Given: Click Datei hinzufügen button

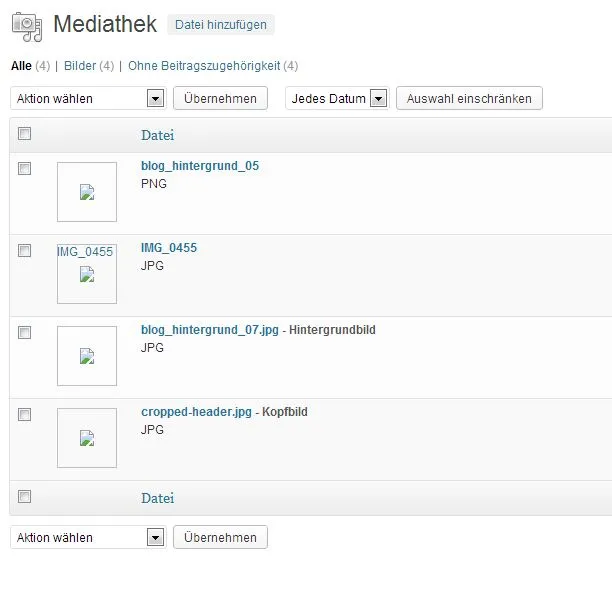Looking at the screenshot, I should [221, 25].
